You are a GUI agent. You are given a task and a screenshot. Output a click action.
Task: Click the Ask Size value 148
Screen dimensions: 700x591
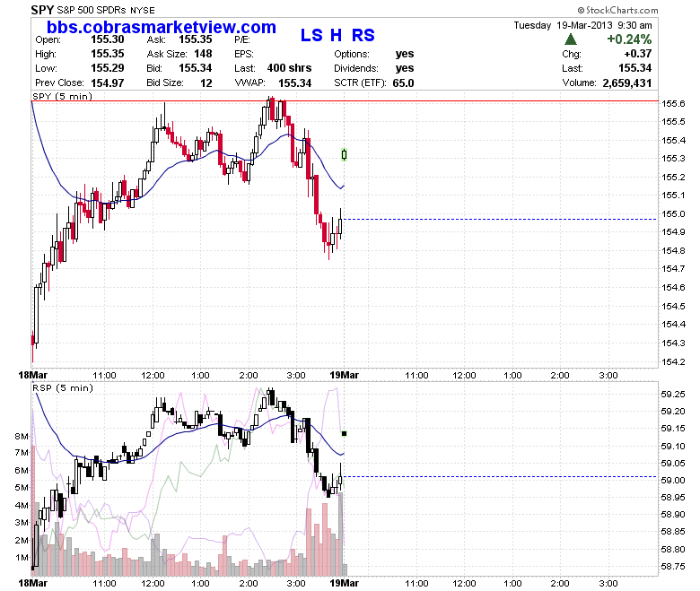point(203,54)
